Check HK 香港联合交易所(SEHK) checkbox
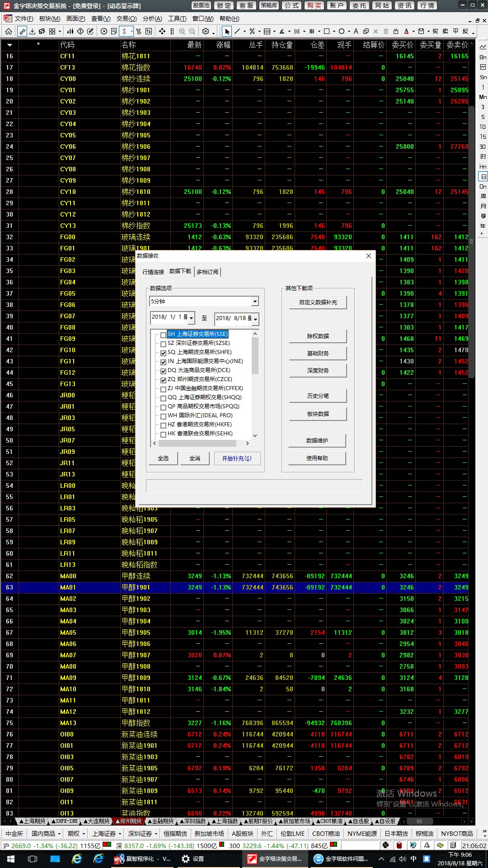Viewport: 488px width, 868px height. [164, 434]
